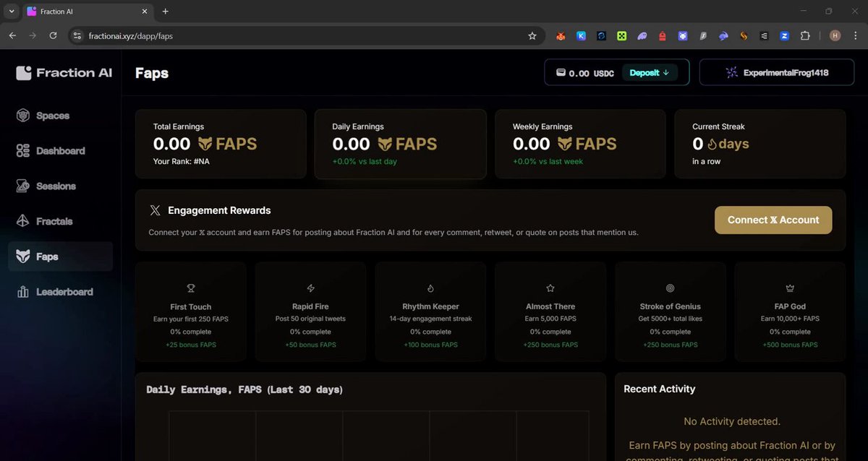Click the wallet icon next to USDC balance

tap(560, 72)
